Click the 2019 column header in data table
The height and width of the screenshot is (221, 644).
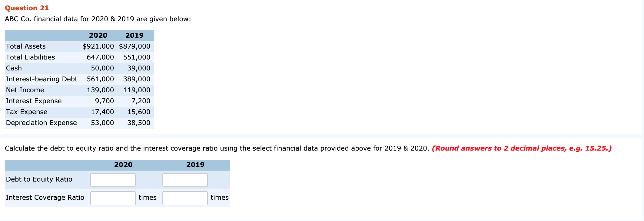tap(134, 35)
